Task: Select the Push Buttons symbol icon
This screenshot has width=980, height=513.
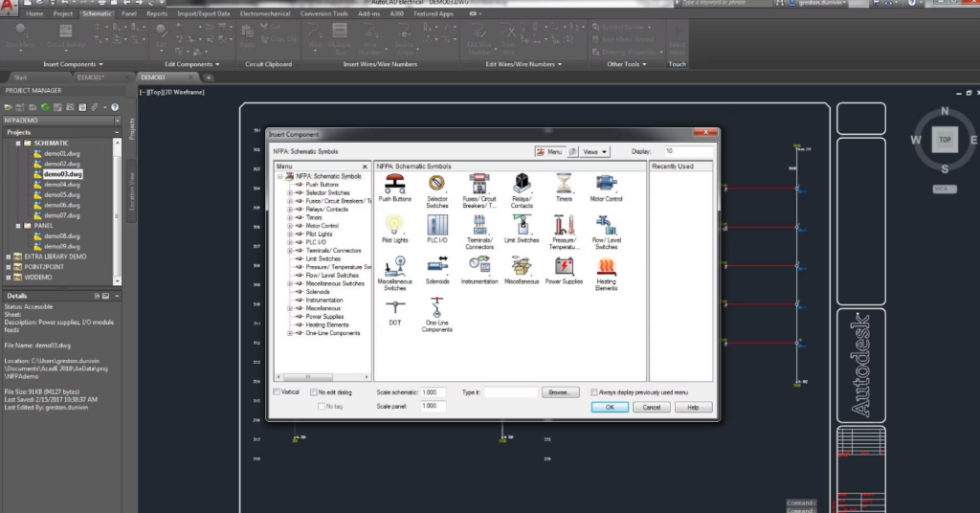Action: 395,185
